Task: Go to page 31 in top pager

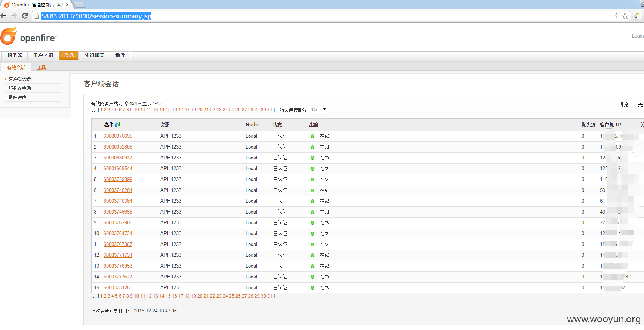Action: tap(269, 110)
